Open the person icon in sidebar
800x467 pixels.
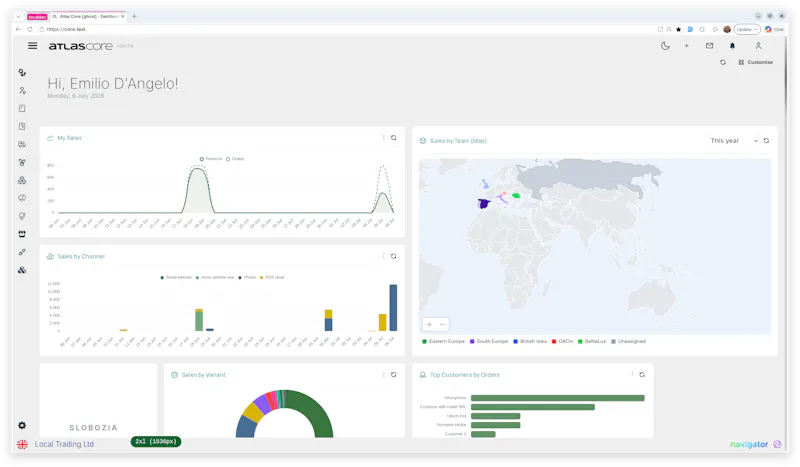point(22,90)
